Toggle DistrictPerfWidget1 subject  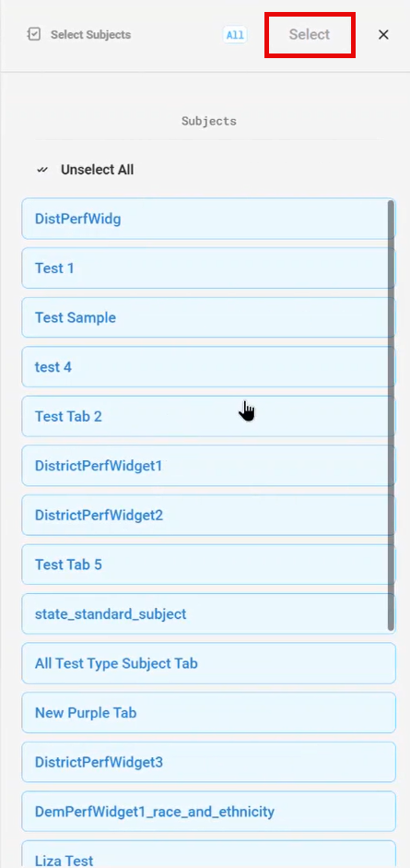click(x=208, y=466)
